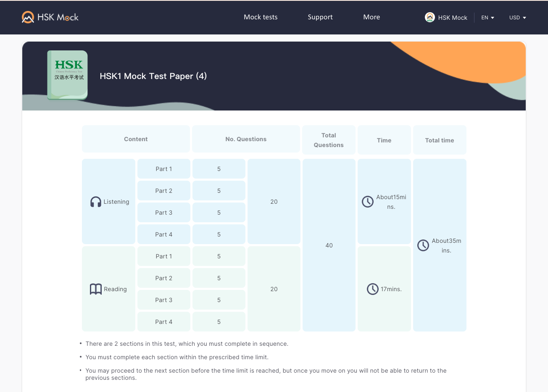Click the 5 questions cell for Reading Part 4
Screen dimensions: 548x392
[x=219, y=322]
